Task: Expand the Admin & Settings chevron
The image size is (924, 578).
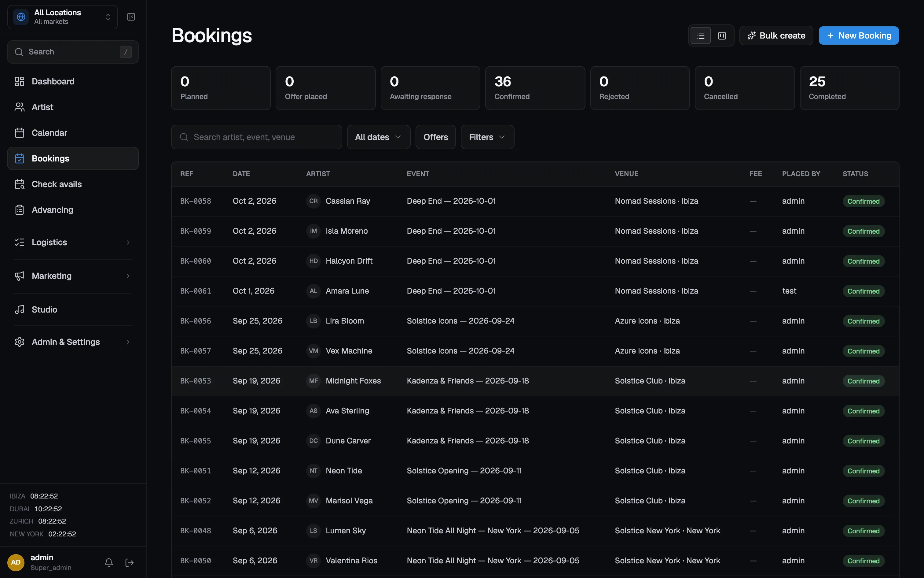Action: pos(128,342)
